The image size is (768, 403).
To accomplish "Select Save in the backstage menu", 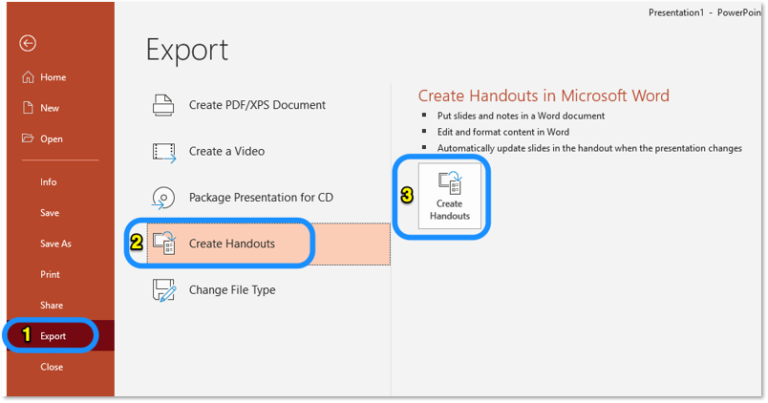I will click(x=49, y=213).
